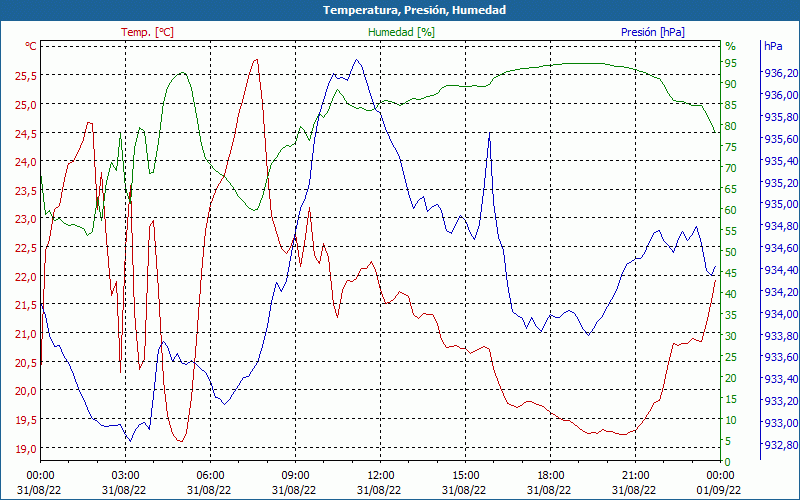
Task: Click the 30 humidity axis value
Action: [x=731, y=336]
